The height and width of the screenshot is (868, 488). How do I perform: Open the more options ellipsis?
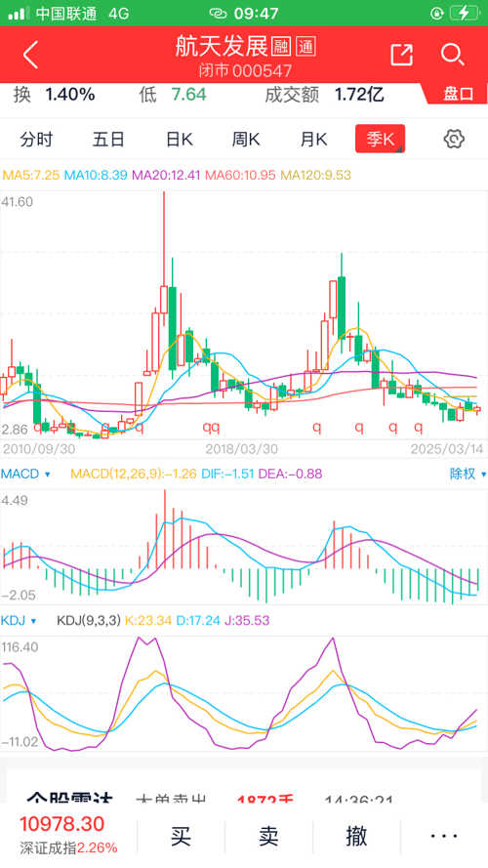(x=444, y=836)
